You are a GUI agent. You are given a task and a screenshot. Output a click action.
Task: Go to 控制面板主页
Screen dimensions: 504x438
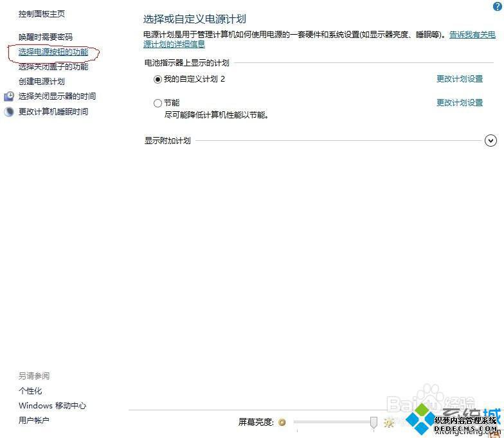pos(42,14)
